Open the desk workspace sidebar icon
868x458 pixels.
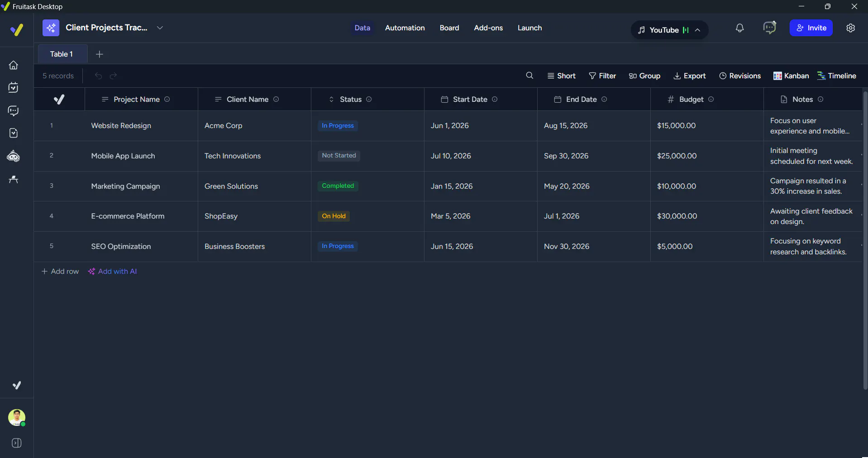click(x=14, y=179)
